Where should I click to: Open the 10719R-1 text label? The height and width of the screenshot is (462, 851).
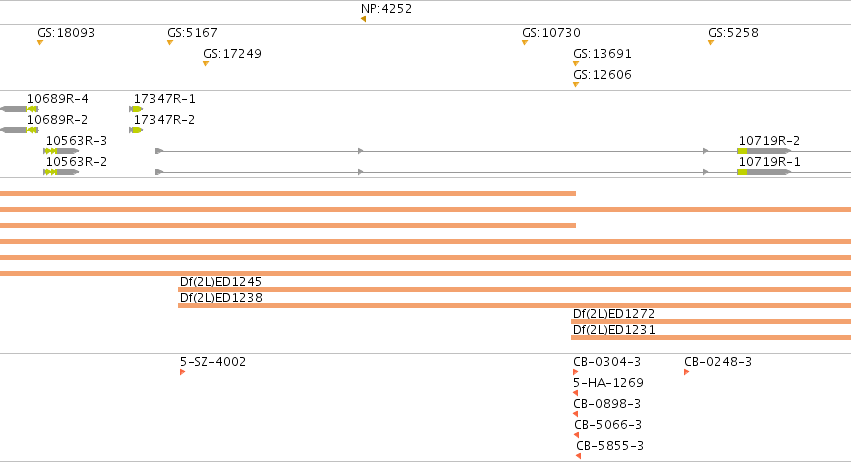click(770, 162)
